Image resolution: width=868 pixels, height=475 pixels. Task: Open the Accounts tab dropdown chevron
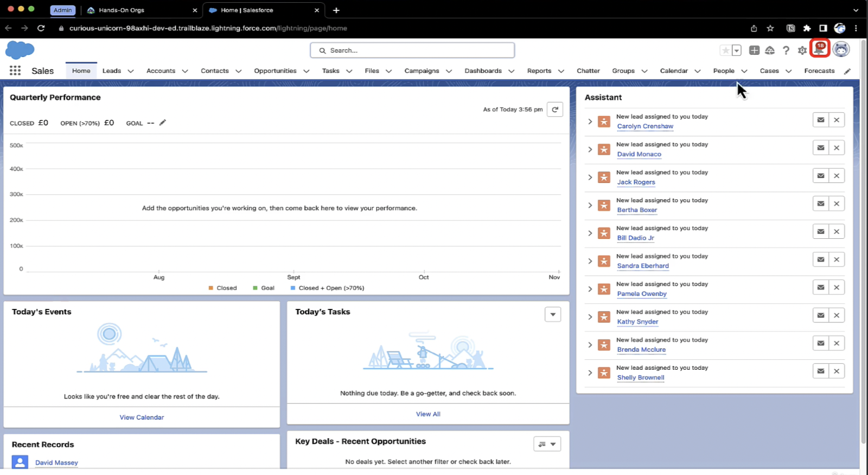(x=185, y=71)
